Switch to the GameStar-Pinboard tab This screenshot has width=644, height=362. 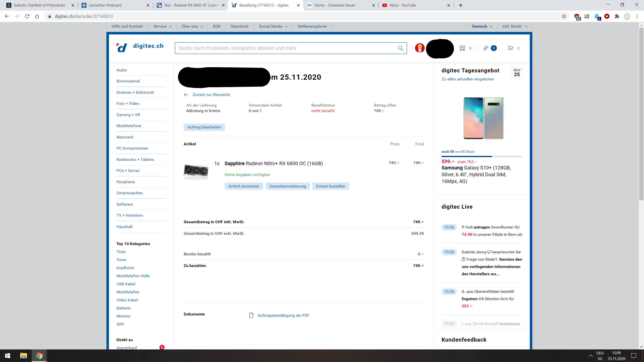[105, 5]
